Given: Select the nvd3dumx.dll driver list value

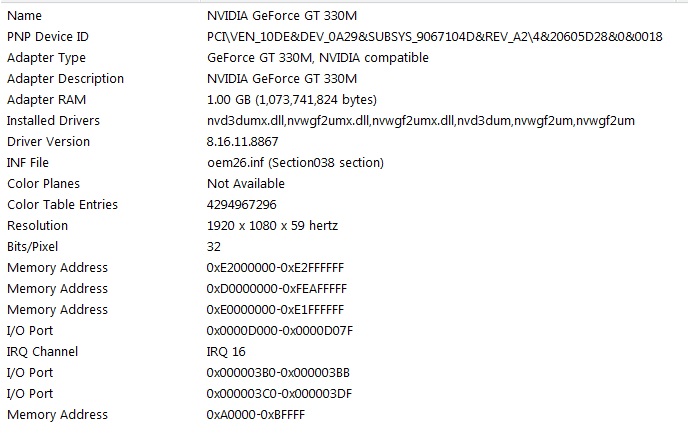Looking at the screenshot, I should pyautogui.click(x=421, y=121).
